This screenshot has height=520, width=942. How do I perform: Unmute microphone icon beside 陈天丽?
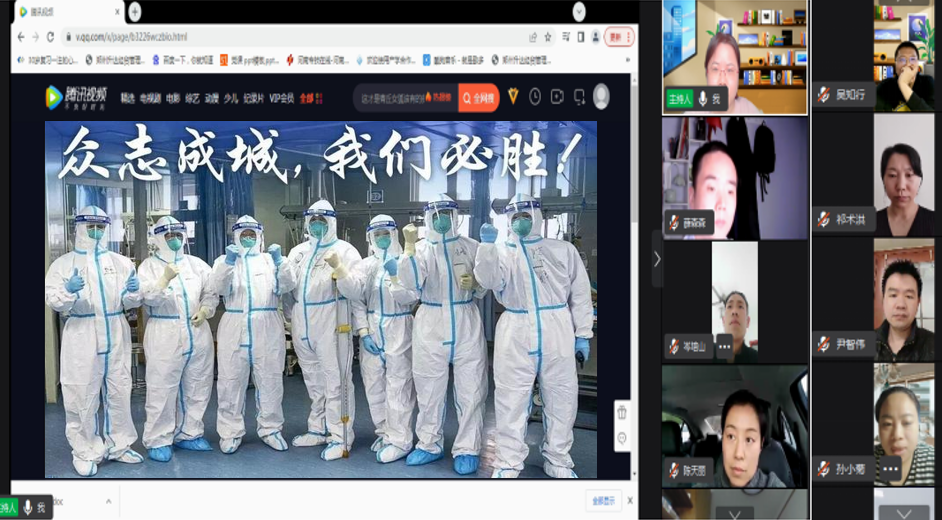coord(673,470)
